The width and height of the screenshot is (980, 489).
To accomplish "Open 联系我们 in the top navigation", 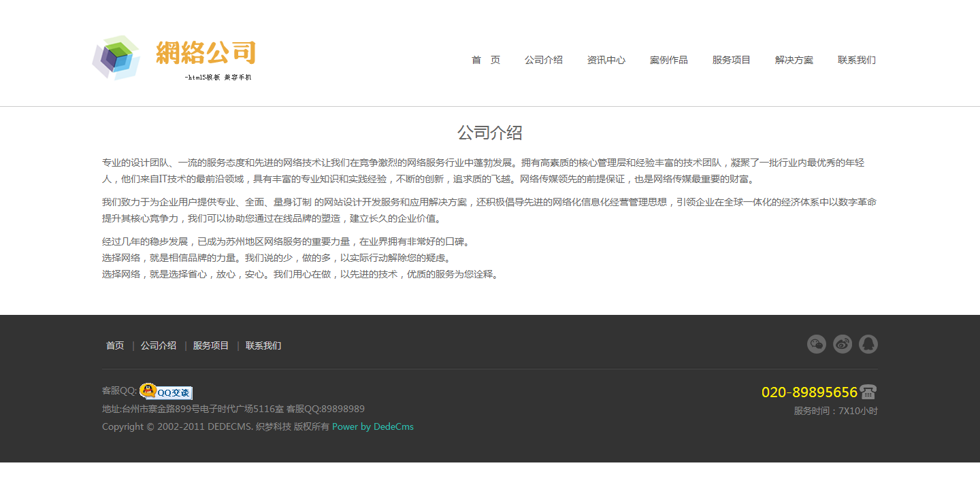I will [856, 60].
